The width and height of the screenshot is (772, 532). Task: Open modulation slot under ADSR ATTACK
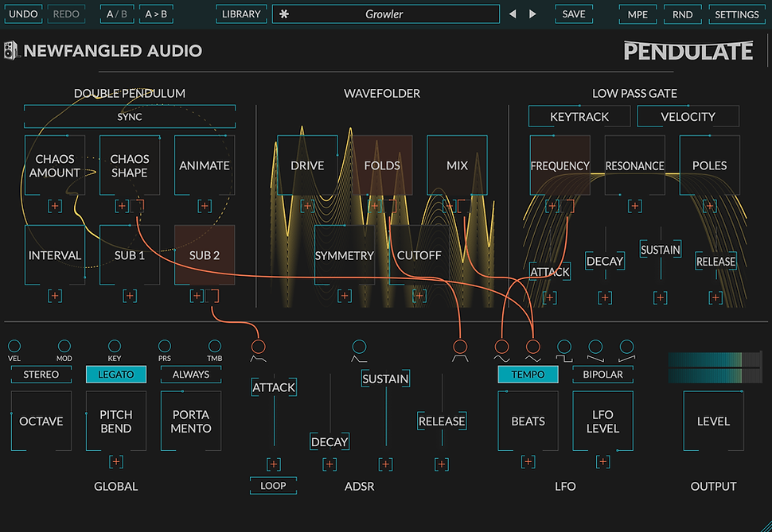(x=274, y=464)
